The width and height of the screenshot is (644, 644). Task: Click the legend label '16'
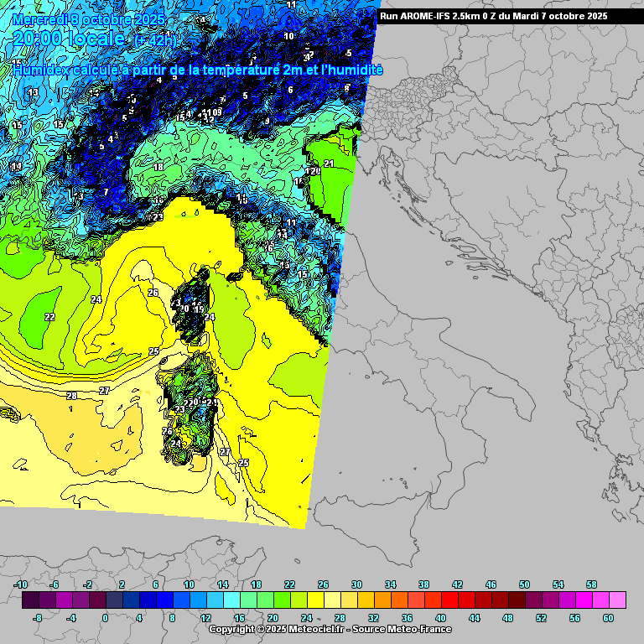pos(239,618)
